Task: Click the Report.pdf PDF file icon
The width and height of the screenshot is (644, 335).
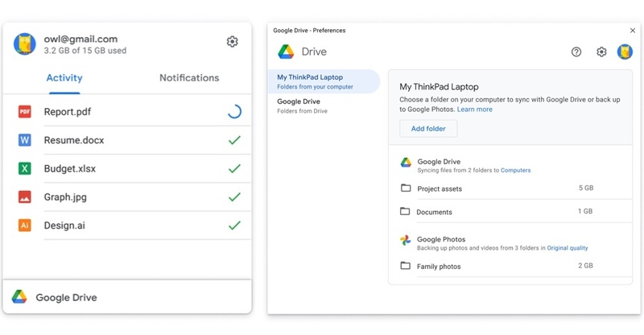Action: point(25,111)
